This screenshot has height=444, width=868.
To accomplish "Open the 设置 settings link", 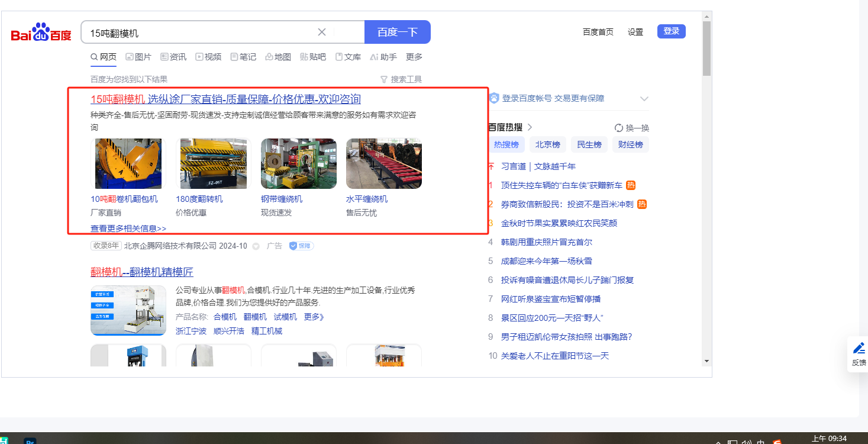I will point(635,32).
